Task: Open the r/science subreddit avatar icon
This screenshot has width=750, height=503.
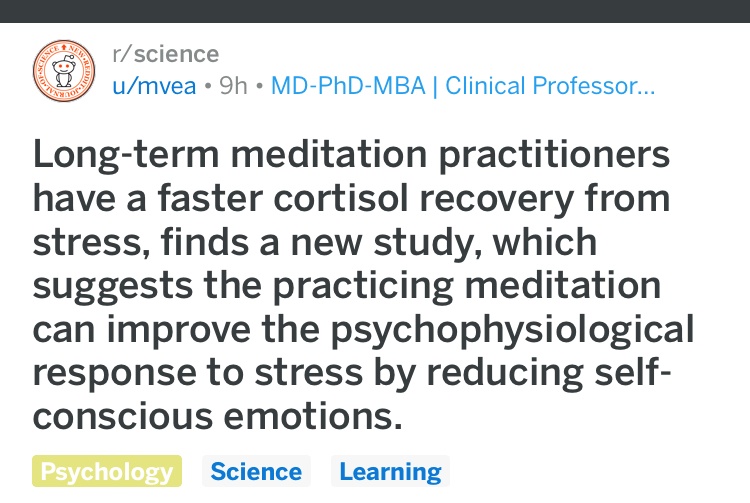Action: click(64, 71)
